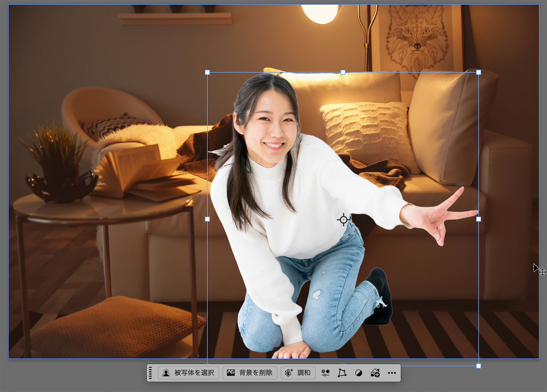Click the two-circles slider icon in task bar
Screen dimensions: 547x392
[x=325, y=373]
